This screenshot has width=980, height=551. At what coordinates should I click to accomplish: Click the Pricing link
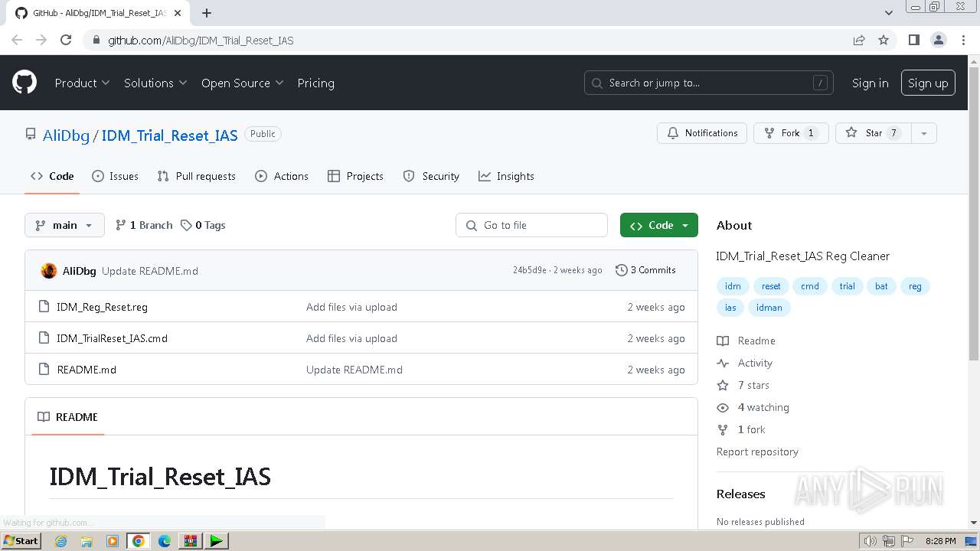coord(315,83)
